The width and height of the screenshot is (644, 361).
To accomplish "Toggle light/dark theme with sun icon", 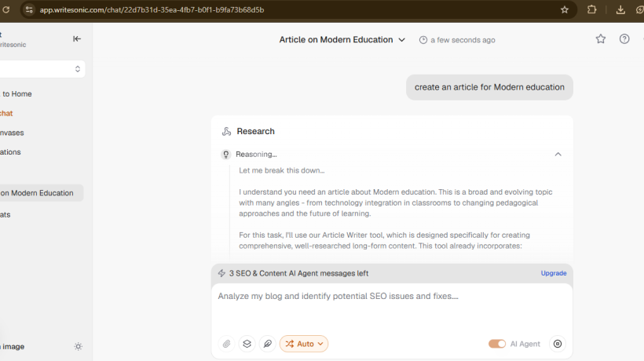I will tap(78, 347).
